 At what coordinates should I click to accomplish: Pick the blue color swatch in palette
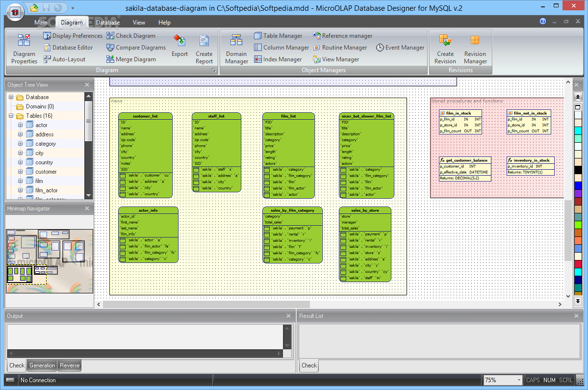tap(578, 185)
